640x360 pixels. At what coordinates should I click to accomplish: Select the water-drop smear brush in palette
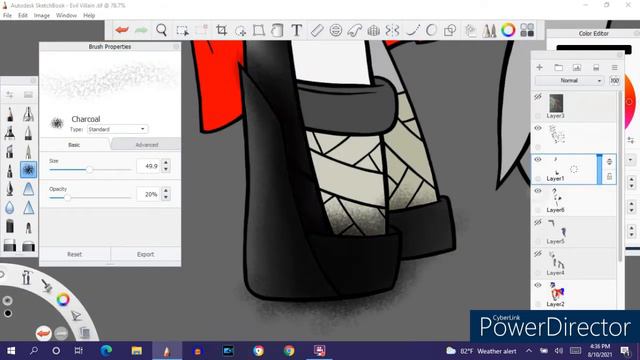click(x=10, y=208)
